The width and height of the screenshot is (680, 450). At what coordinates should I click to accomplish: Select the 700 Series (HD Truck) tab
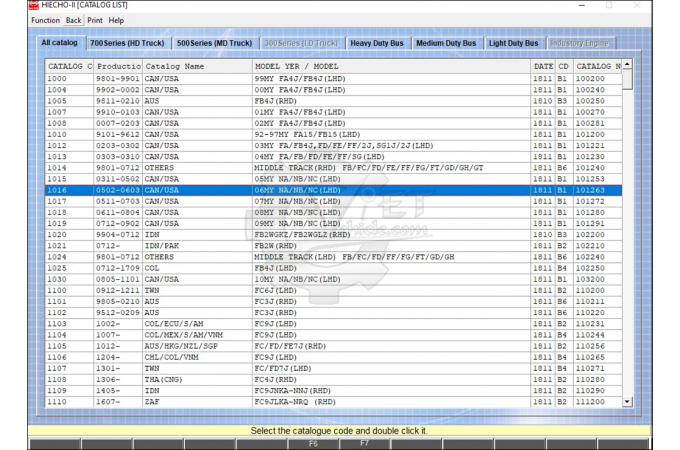click(128, 43)
